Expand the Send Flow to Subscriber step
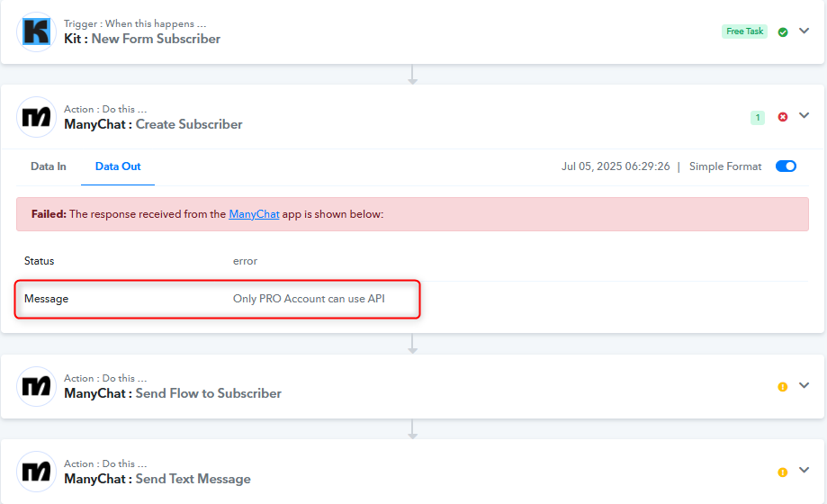This screenshot has height=504, width=827. [x=804, y=386]
